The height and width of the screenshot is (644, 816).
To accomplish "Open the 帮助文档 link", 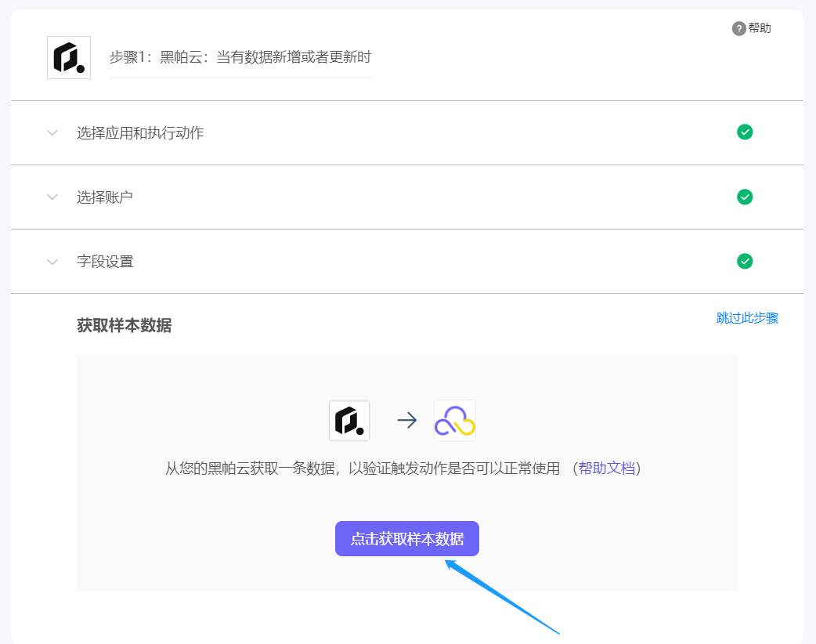I will [607, 468].
